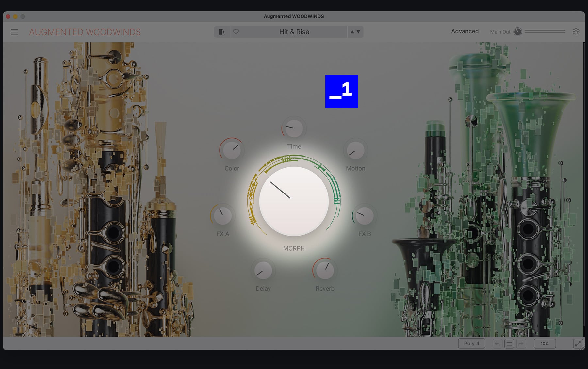
Task: Click the Color knob
Action: pyautogui.click(x=232, y=150)
